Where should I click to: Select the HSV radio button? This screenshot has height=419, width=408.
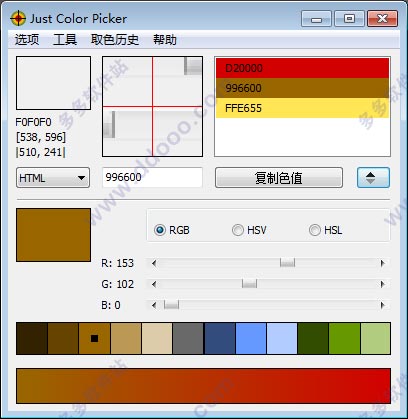pos(238,230)
